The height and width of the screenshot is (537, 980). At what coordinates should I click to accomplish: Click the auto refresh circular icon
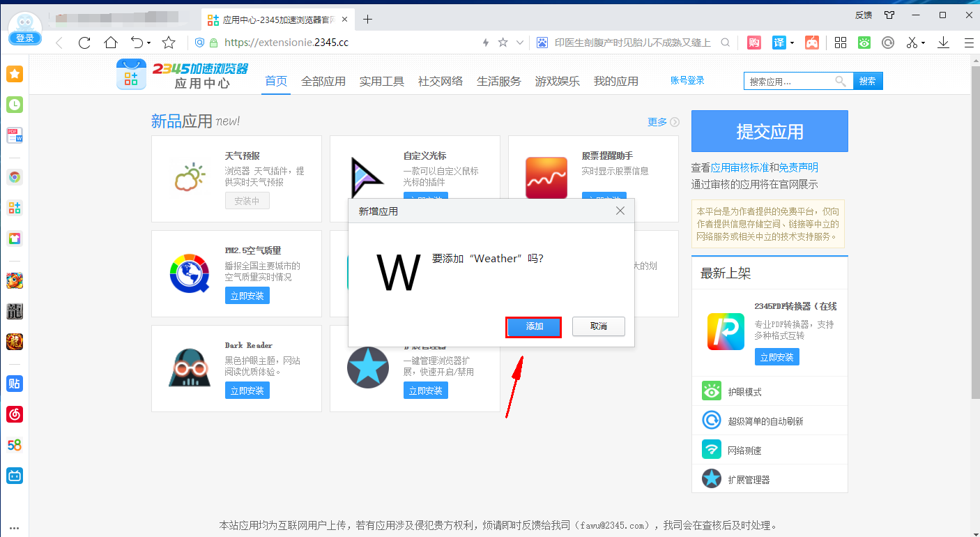[x=888, y=43]
